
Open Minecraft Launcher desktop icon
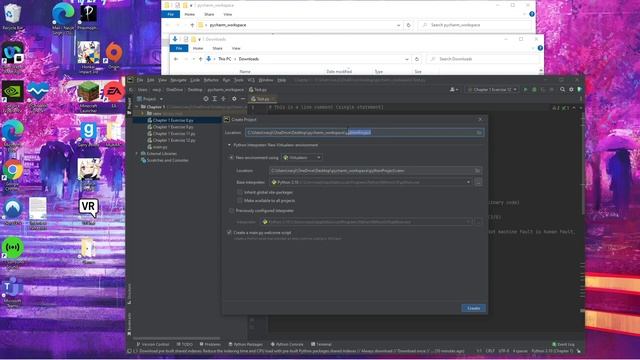click(x=89, y=96)
